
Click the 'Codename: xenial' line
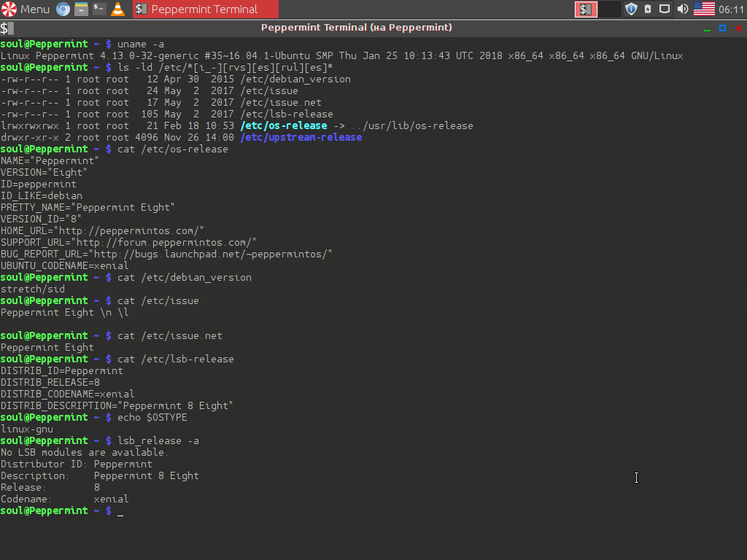(x=64, y=499)
